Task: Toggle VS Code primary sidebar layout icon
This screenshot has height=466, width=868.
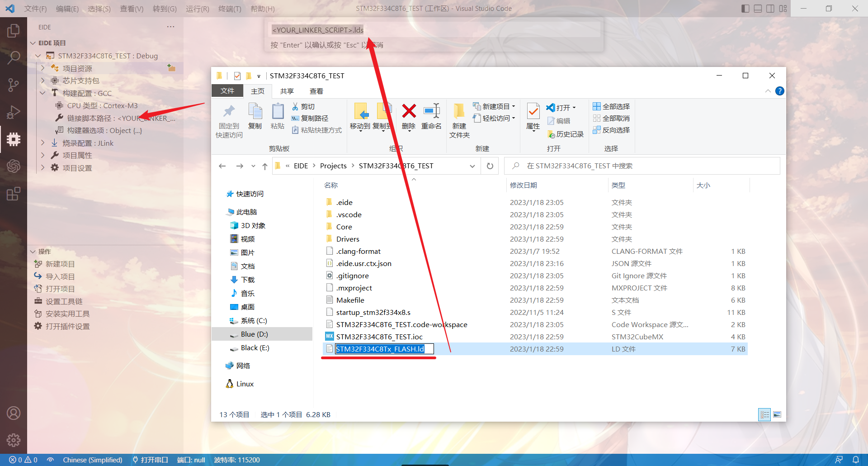Action: (745, 9)
